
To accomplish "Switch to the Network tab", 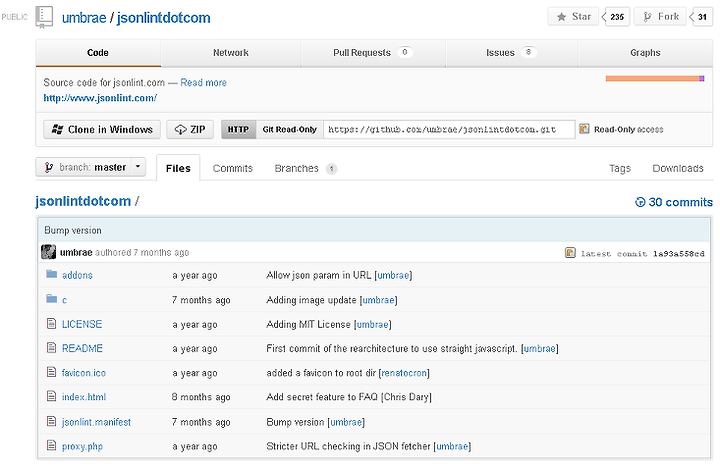I will (231, 53).
